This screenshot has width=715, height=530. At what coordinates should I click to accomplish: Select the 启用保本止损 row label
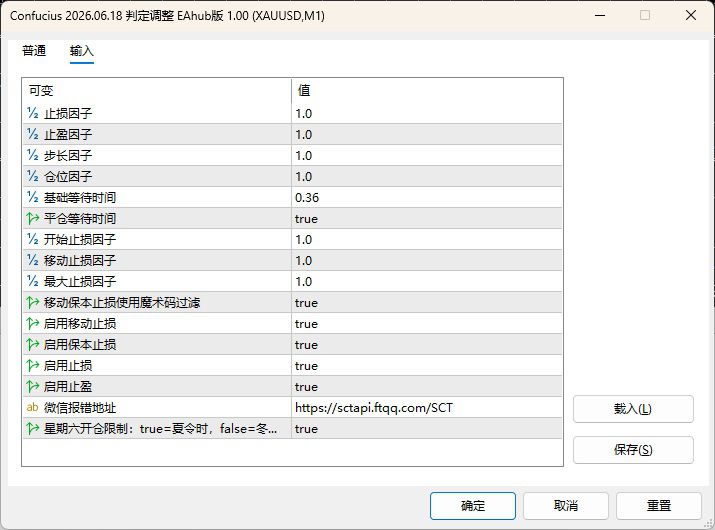[x=80, y=344]
